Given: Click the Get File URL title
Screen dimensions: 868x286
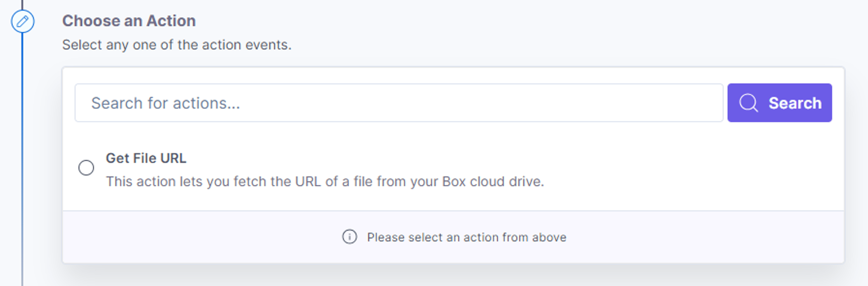Looking at the screenshot, I should coord(146,158).
